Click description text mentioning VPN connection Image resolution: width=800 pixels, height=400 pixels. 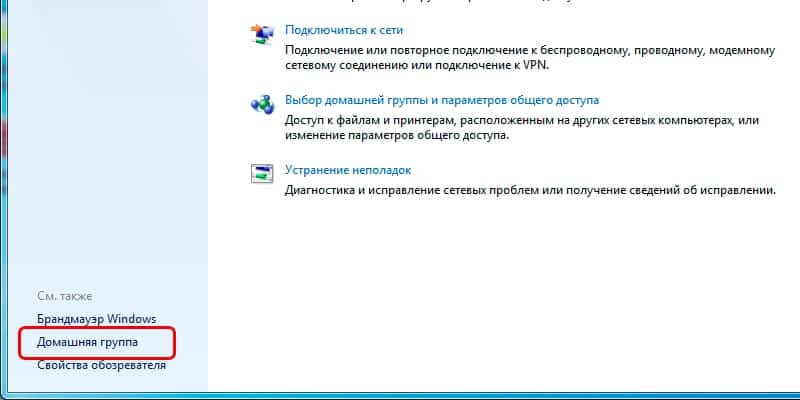coord(530,58)
